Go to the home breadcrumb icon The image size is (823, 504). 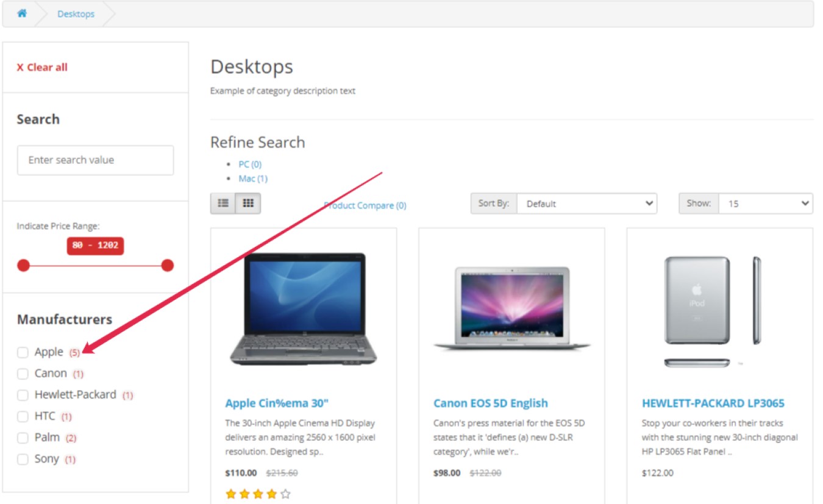click(x=22, y=13)
